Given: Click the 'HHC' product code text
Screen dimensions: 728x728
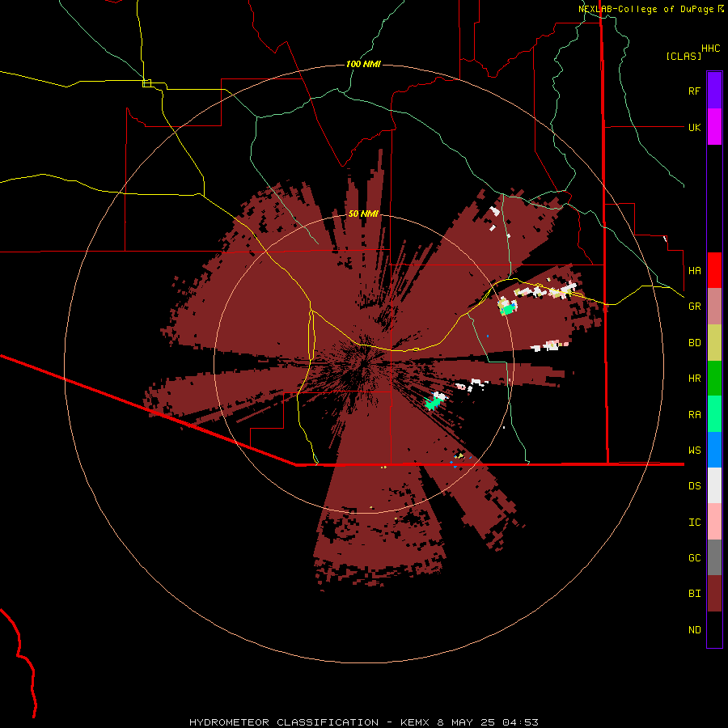Looking at the screenshot, I should (710, 49).
